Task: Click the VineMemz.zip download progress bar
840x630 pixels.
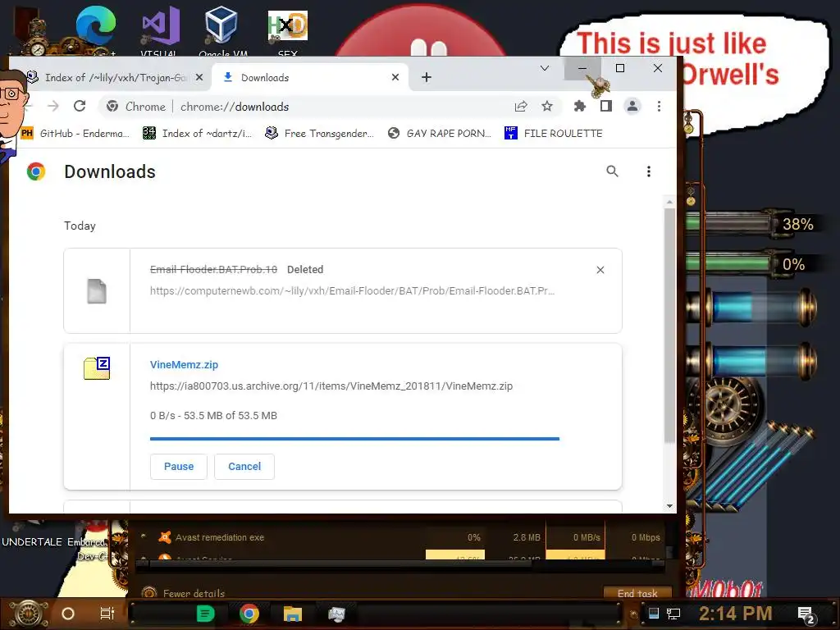Action: [354, 439]
